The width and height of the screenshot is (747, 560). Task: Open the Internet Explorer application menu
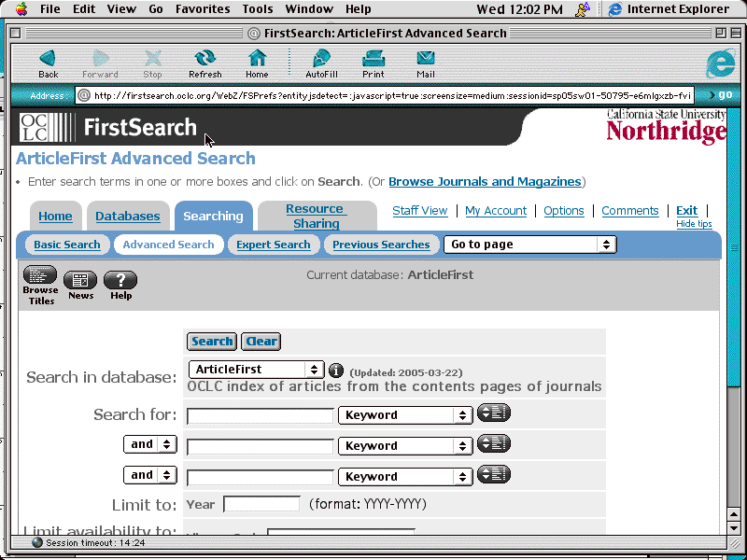(x=669, y=9)
